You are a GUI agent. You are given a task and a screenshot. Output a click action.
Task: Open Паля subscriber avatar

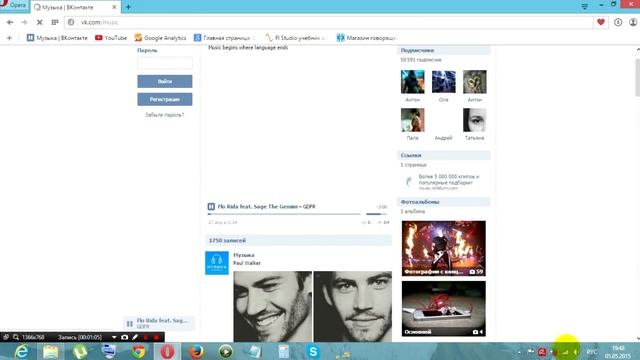tap(413, 120)
